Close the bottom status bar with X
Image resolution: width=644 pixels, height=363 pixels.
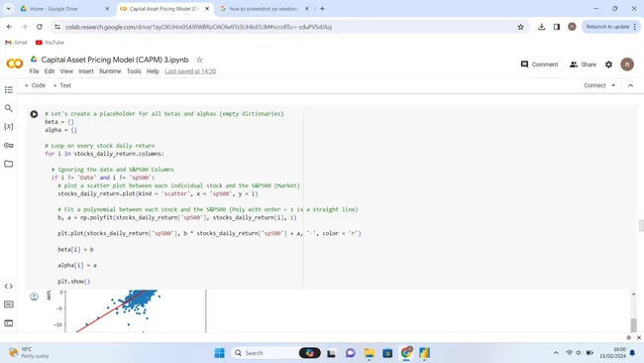coord(639,337)
